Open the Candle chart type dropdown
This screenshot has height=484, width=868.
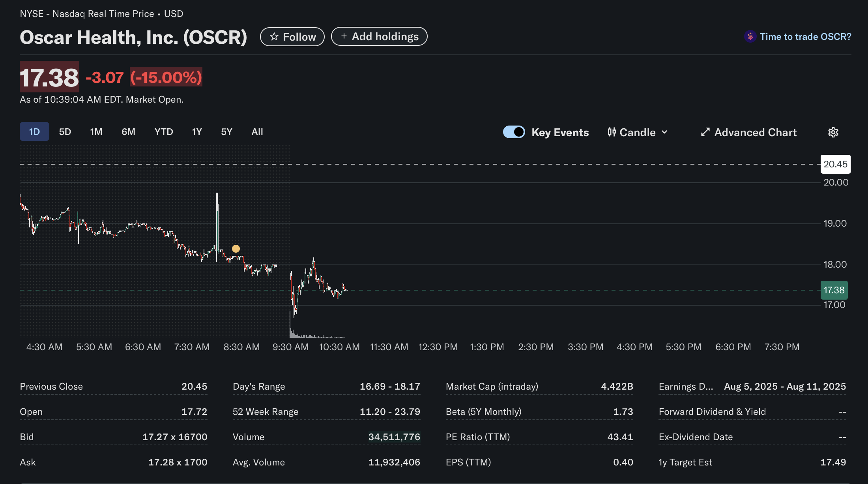(x=637, y=132)
